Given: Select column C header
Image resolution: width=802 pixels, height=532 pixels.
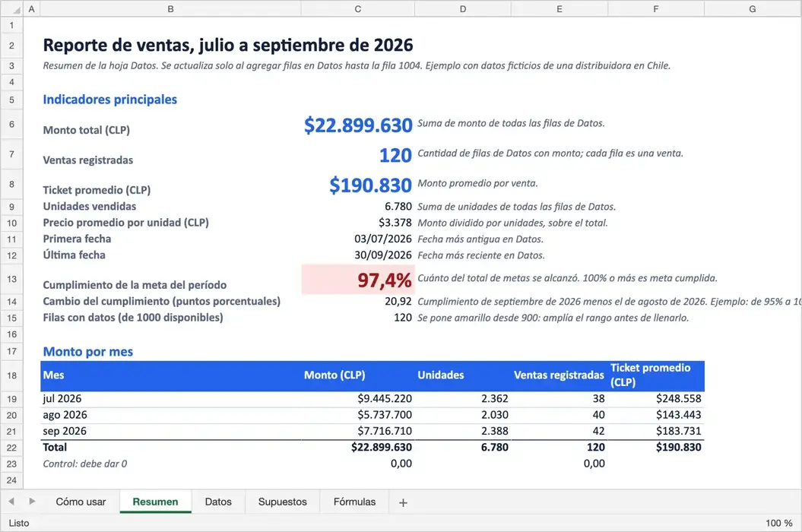Looking at the screenshot, I should tap(357, 8).
